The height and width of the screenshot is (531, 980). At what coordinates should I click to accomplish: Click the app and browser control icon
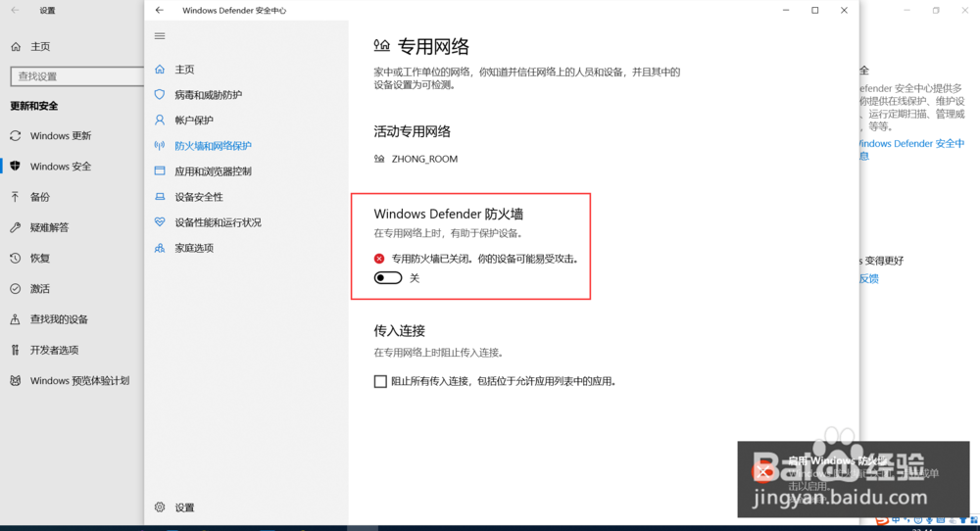[x=160, y=170]
